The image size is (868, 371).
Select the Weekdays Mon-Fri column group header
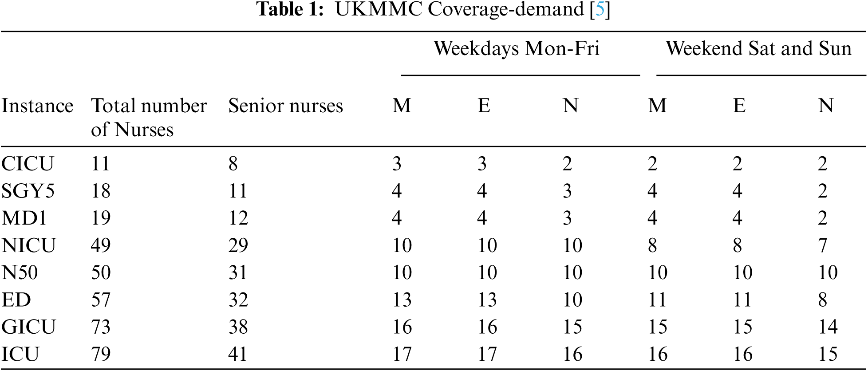[517, 48]
